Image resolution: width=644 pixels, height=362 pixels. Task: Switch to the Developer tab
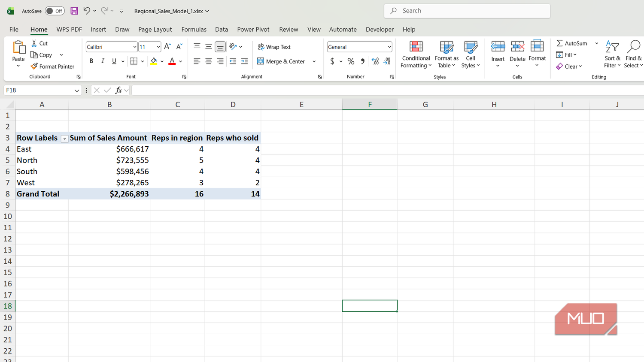coord(380,29)
